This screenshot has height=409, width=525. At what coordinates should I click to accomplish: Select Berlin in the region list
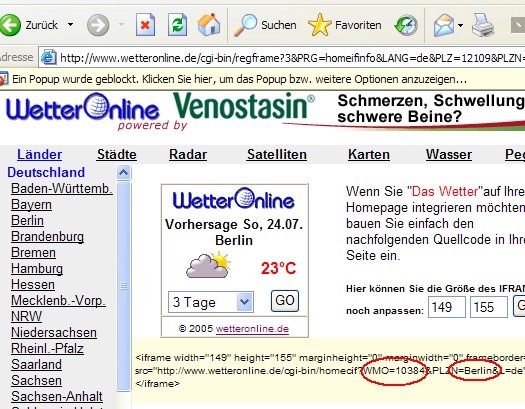[x=27, y=221]
